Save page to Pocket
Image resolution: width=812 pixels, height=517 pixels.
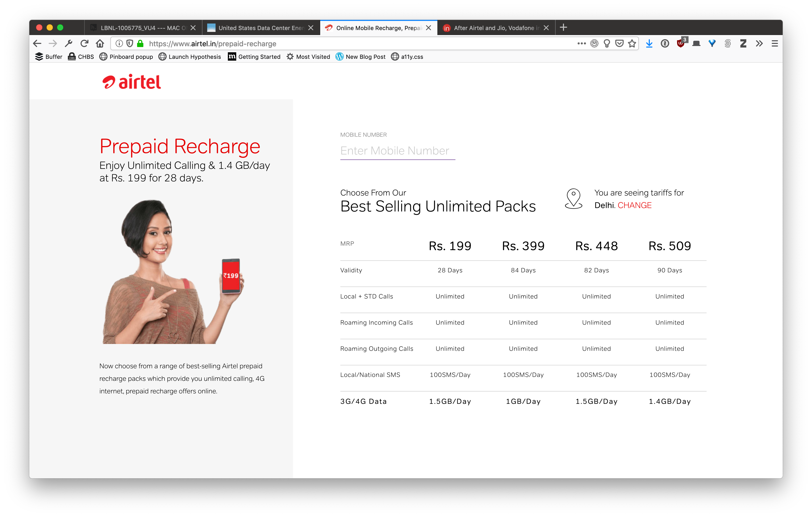pyautogui.click(x=619, y=43)
